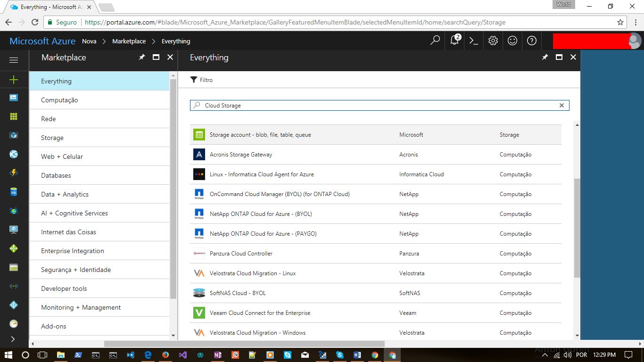The width and height of the screenshot is (644, 362).
Task: Open Azure Active Directory icon in sidebar
Action: 14,305
